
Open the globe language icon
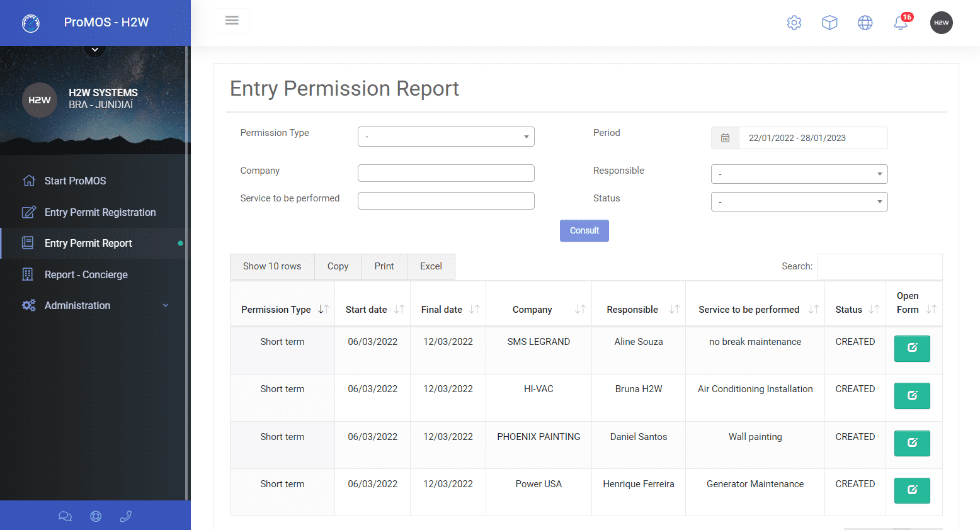865,23
